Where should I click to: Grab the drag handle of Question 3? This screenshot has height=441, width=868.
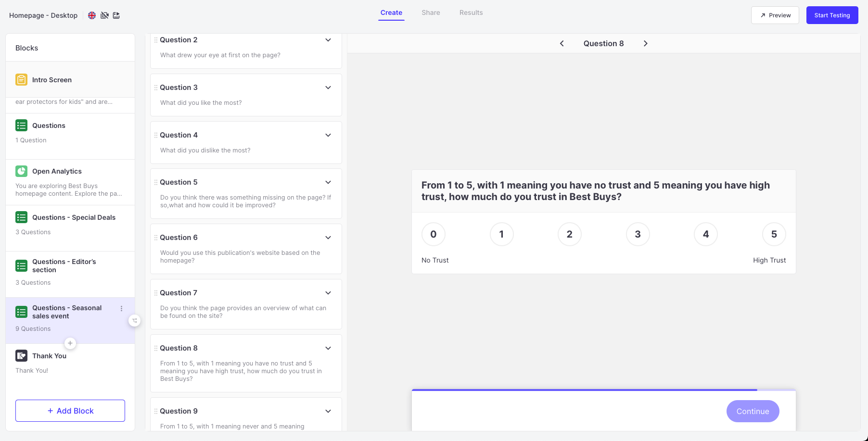(x=156, y=88)
